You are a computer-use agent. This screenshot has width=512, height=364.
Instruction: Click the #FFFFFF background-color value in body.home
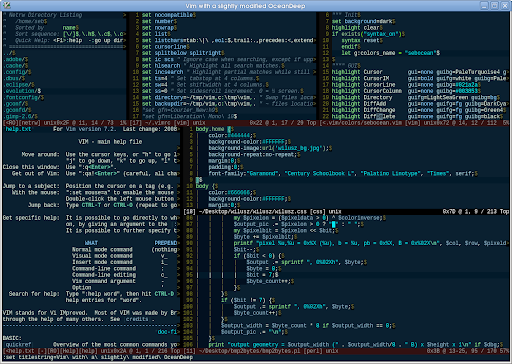coord(274,142)
